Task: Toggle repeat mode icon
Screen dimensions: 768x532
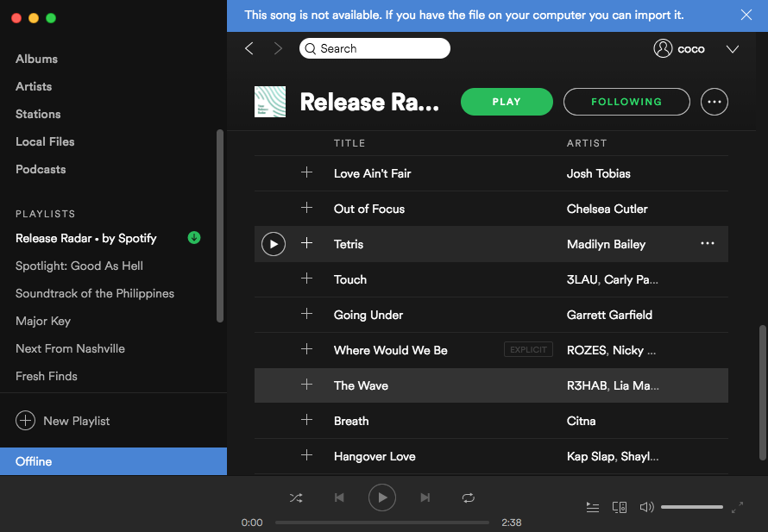Action: [469, 498]
